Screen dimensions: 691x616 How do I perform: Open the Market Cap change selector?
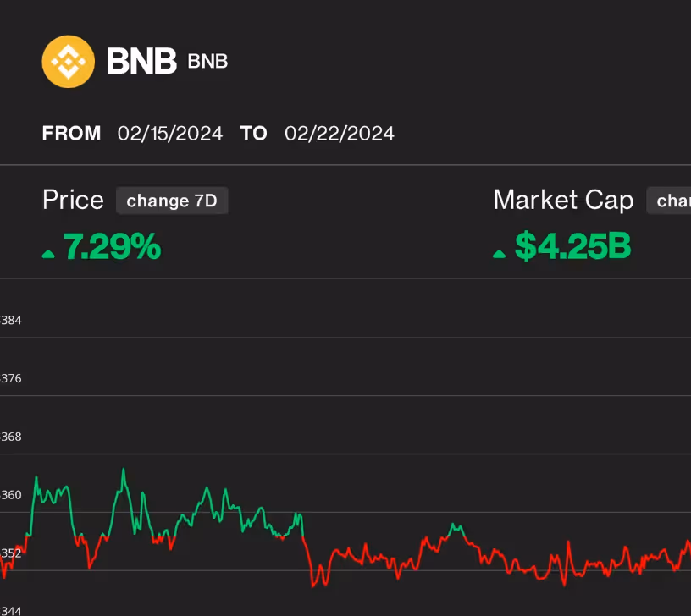[x=669, y=201]
